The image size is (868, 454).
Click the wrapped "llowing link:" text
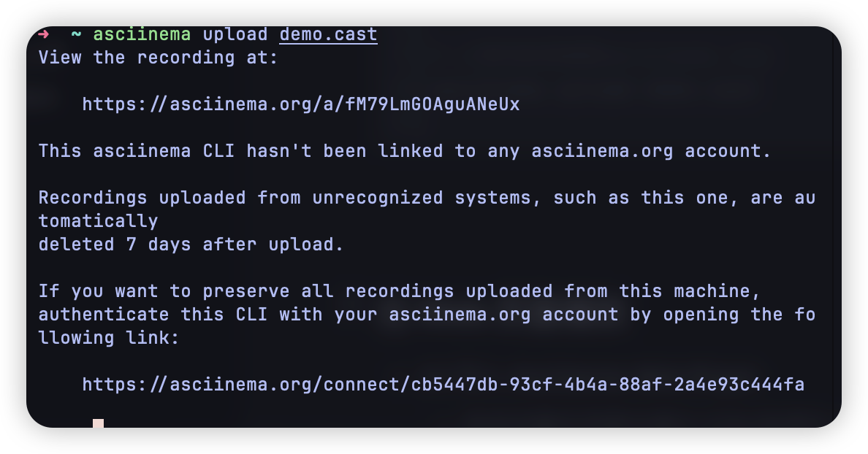[108, 338]
